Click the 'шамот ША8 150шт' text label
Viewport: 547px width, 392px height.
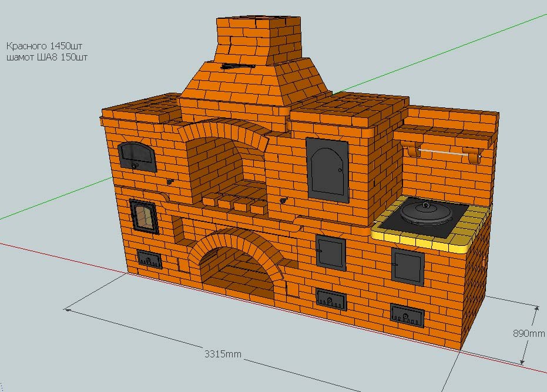[47, 57]
